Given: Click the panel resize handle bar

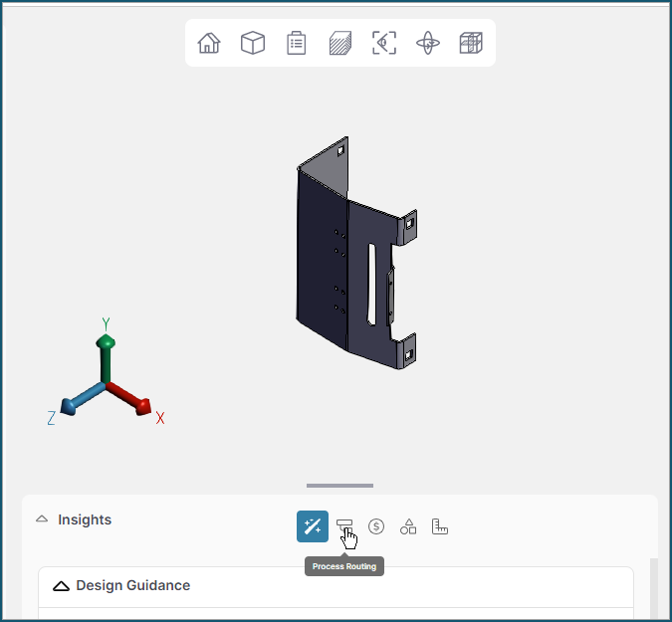Looking at the screenshot, I should pyautogui.click(x=339, y=486).
